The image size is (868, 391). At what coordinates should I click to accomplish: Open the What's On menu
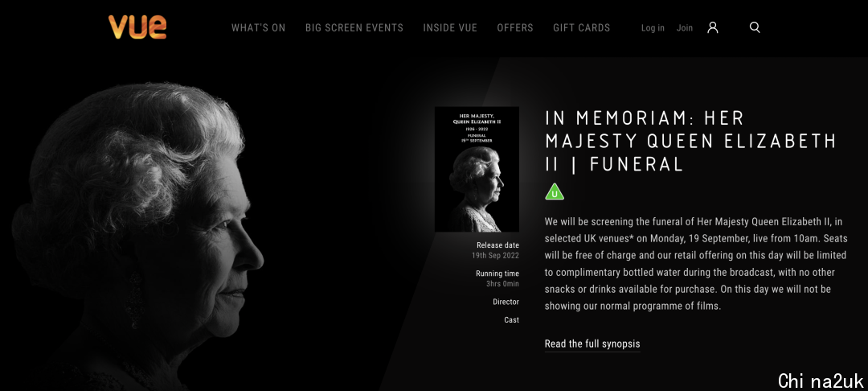pyautogui.click(x=259, y=27)
